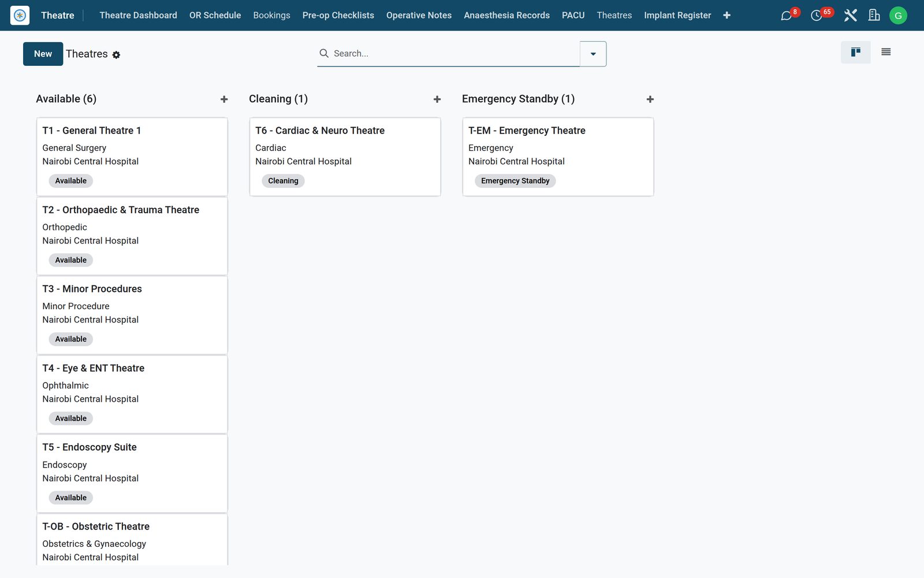
Task: Click the Theatre app title
Action: coord(57,15)
